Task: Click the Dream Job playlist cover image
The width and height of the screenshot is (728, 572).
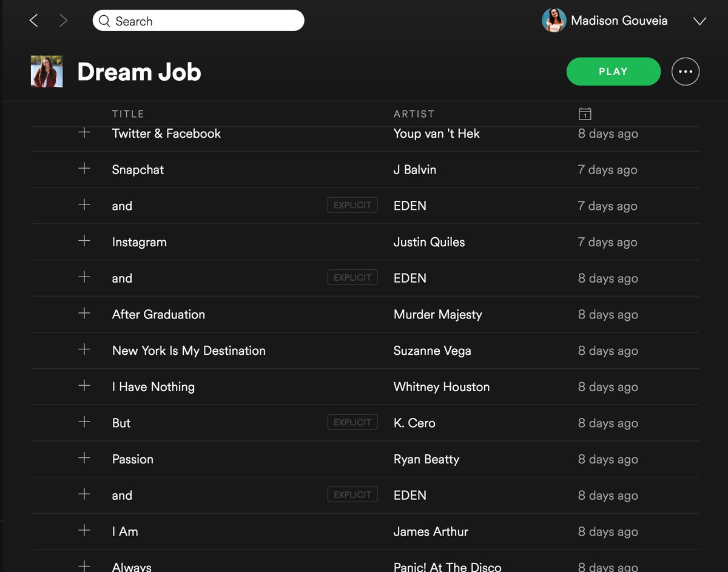Action: [x=47, y=72]
